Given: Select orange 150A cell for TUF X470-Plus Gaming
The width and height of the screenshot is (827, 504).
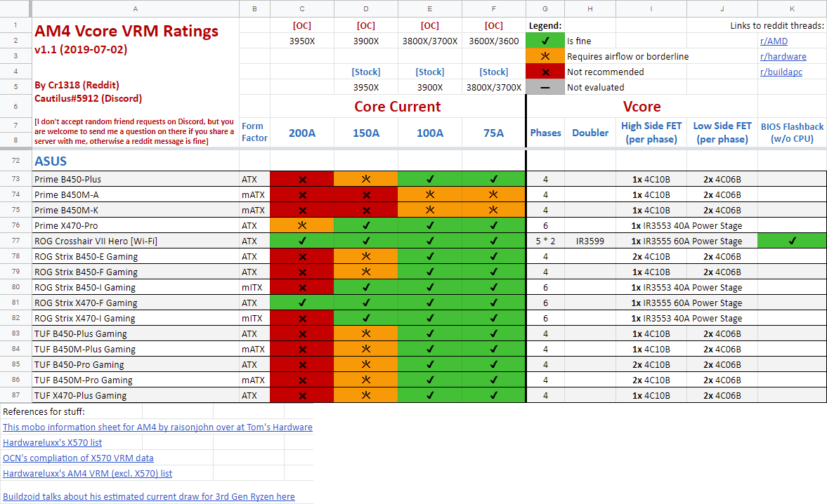Looking at the screenshot, I should tap(366, 395).
